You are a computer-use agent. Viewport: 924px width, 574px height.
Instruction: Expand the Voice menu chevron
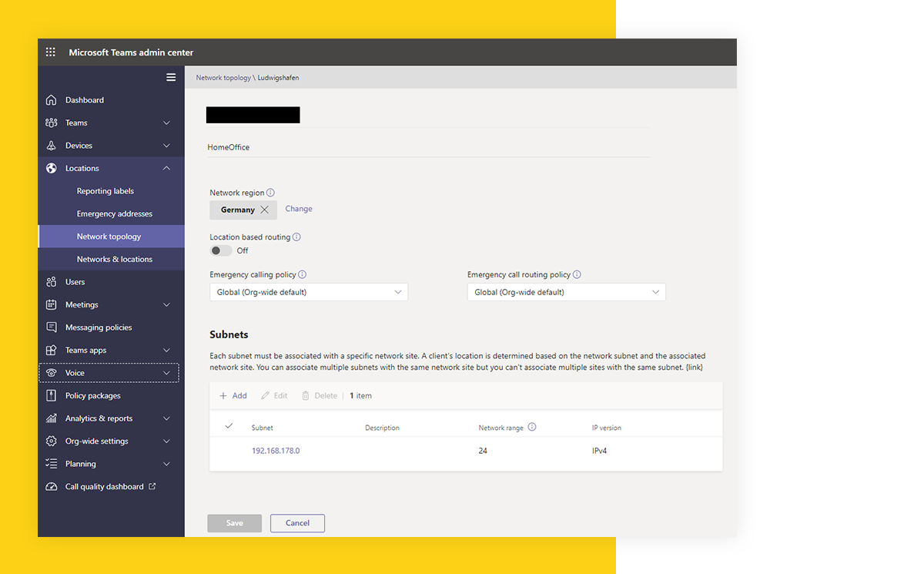166,373
